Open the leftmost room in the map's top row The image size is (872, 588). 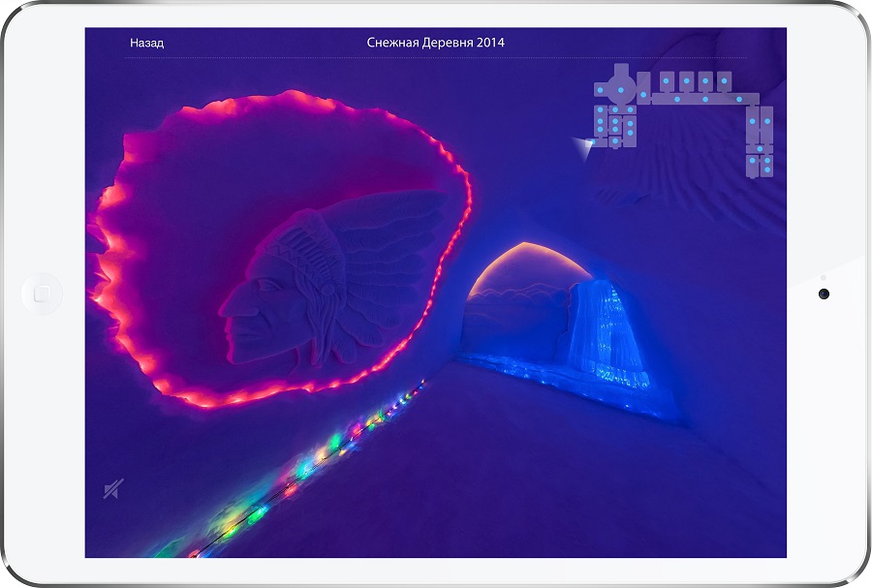(667, 81)
